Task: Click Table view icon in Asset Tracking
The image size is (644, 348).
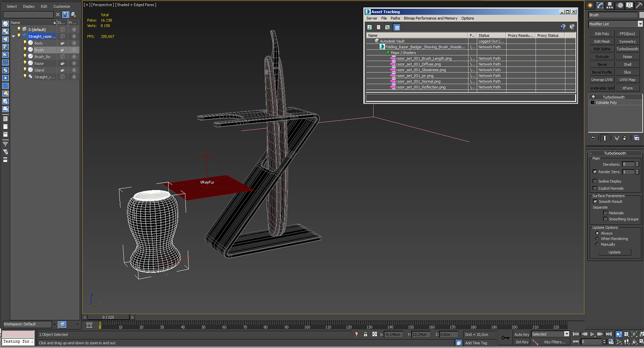Action: pyautogui.click(x=397, y=27)
